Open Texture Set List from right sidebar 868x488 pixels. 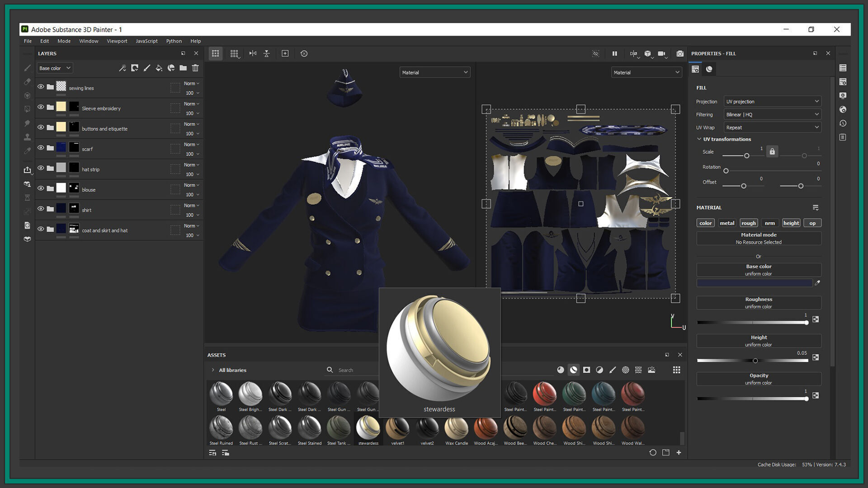[843, 68]
